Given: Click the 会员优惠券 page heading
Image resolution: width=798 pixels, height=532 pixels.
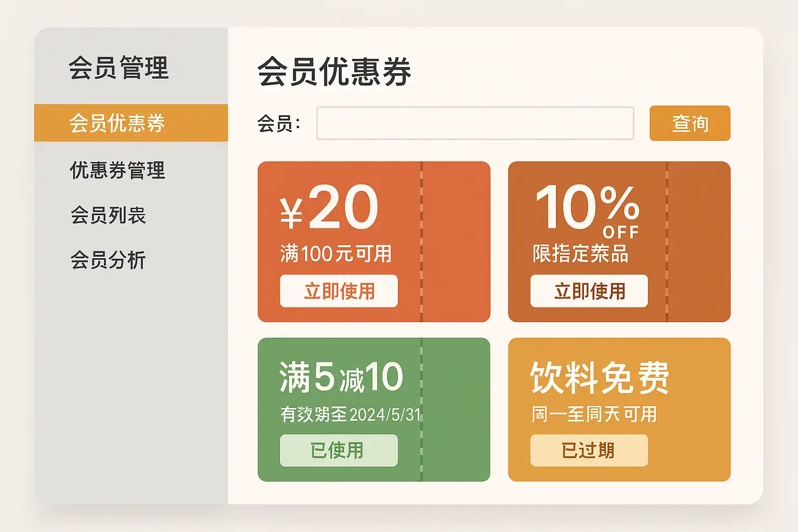Looking at the screenshot, I should point(334,72).
